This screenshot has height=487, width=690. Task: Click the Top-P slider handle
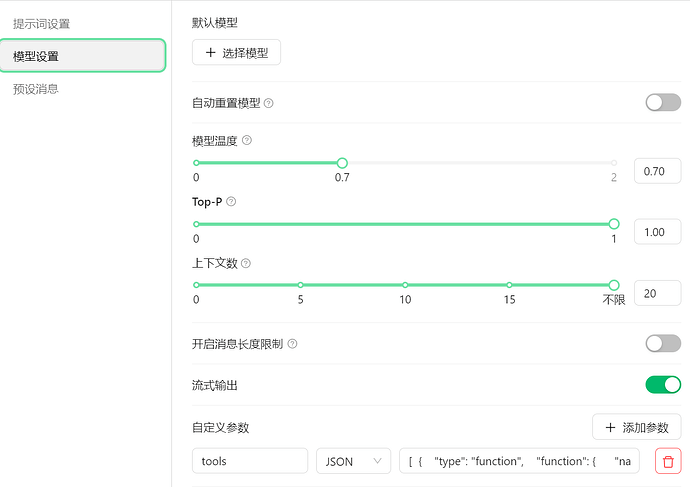[614, 224]
